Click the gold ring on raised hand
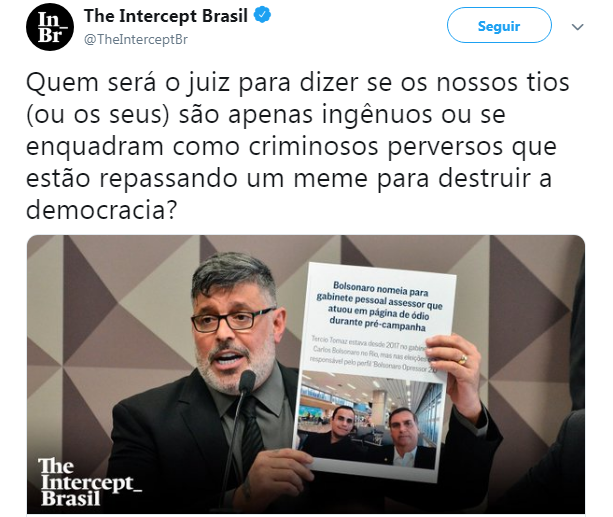 (x=462, y=359)
